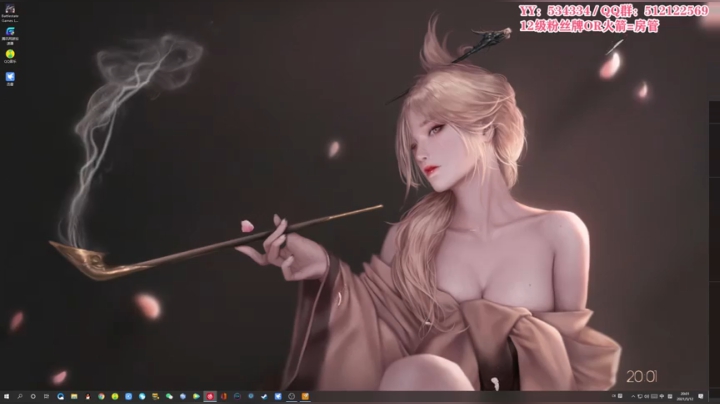Open the Windows Start menu
Image resolution: width=720 pixels, height=404 pixels.
coord(6,396)
